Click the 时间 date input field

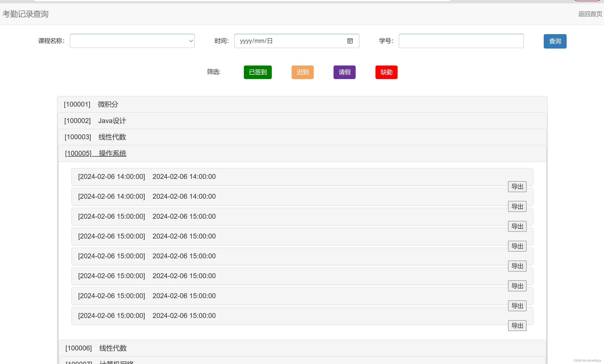click(289, 41)
